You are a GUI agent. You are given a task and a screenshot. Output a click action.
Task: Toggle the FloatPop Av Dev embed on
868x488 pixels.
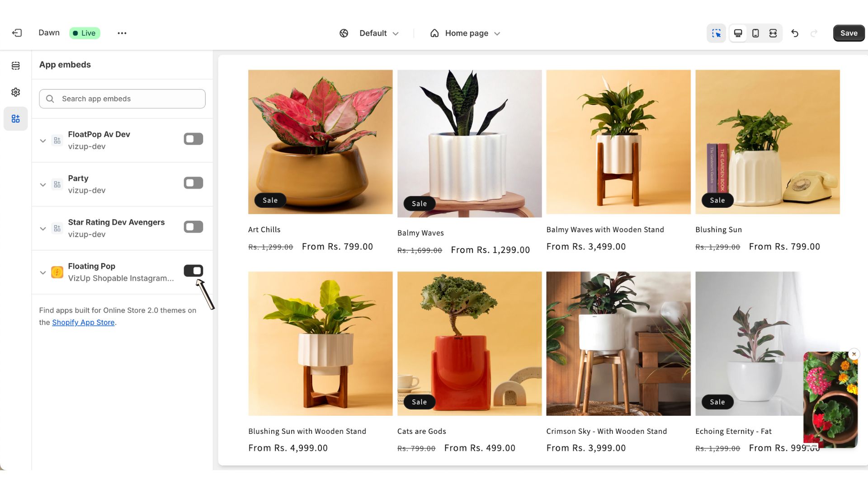[193, 139]
